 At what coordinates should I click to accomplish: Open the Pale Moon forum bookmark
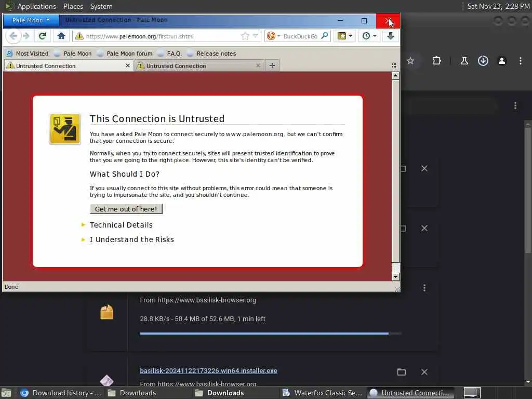tap(125, 54)
